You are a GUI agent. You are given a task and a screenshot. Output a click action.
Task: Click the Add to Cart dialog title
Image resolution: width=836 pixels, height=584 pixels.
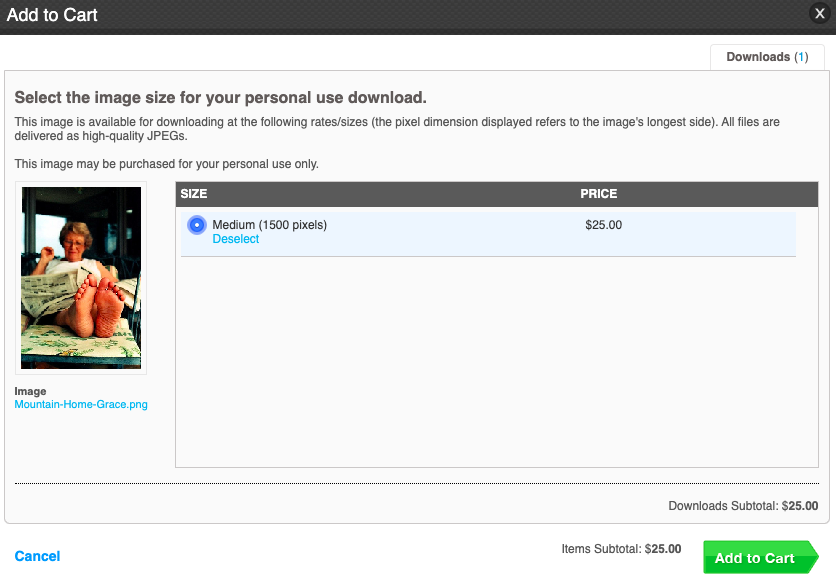(52, 15)
